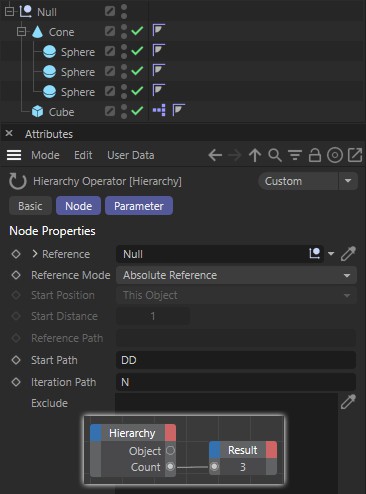Open the Reference Mode dropdown

tap(236, 275)
